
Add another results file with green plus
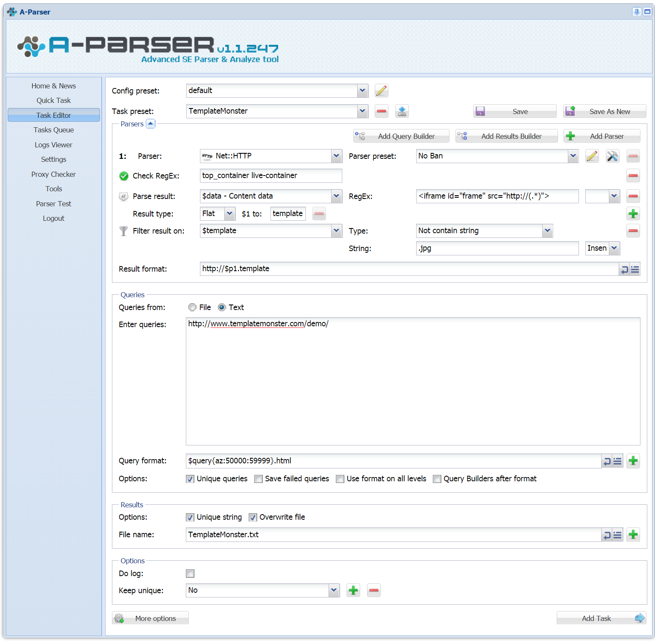click(633, 535)
